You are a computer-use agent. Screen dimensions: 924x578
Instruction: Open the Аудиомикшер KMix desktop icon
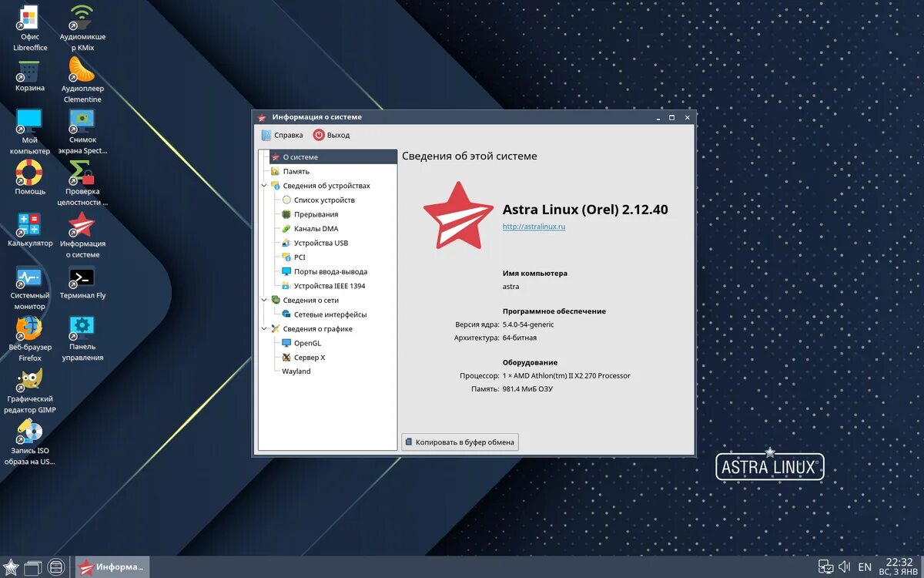(82, 29)
